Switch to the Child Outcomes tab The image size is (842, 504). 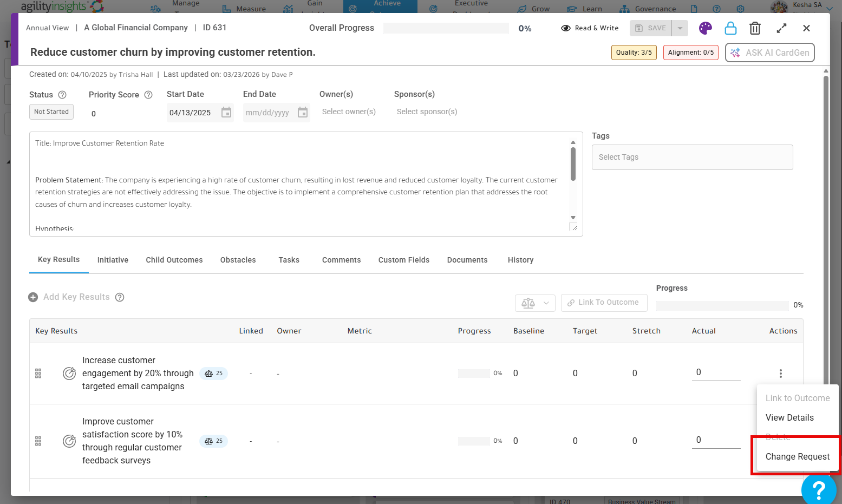tap(174, 260)
